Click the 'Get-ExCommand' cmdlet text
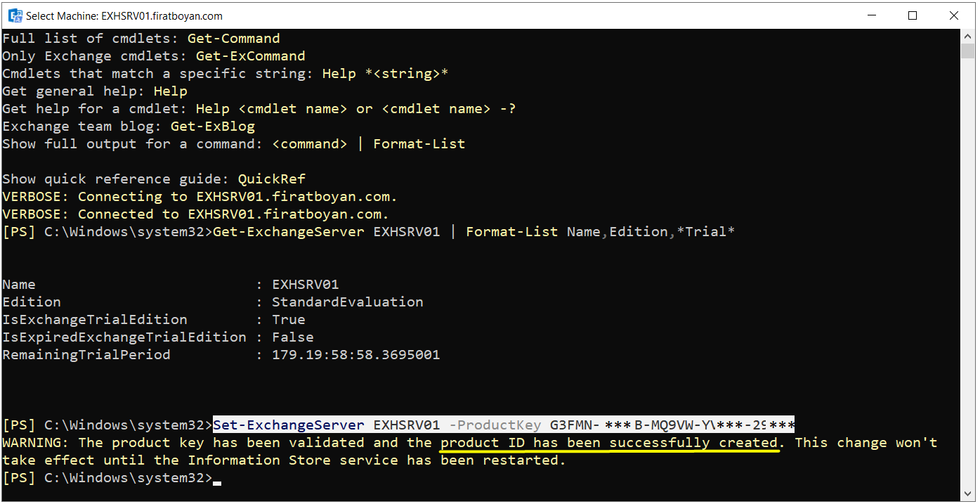 coord(251,56)
